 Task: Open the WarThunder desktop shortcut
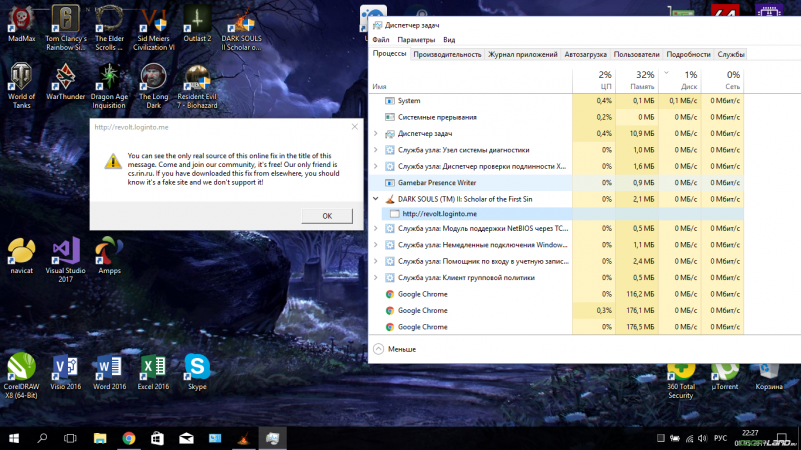(x=65, y=82)
